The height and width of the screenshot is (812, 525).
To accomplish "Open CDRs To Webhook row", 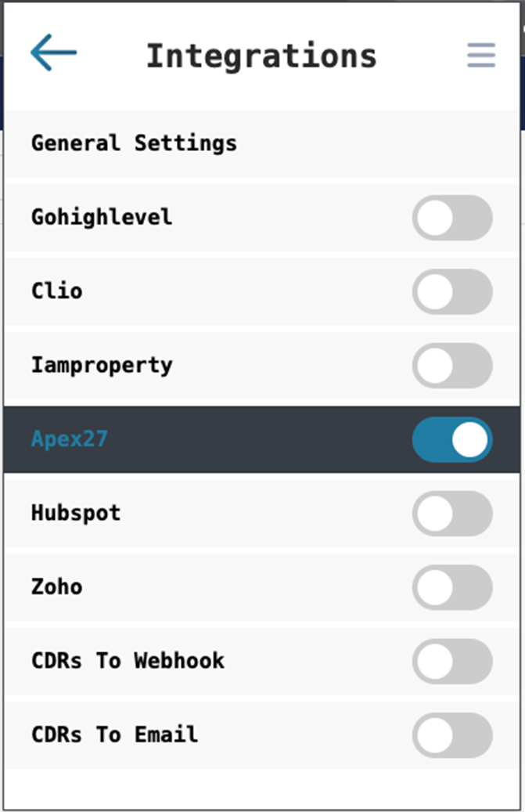I will 128,661.
